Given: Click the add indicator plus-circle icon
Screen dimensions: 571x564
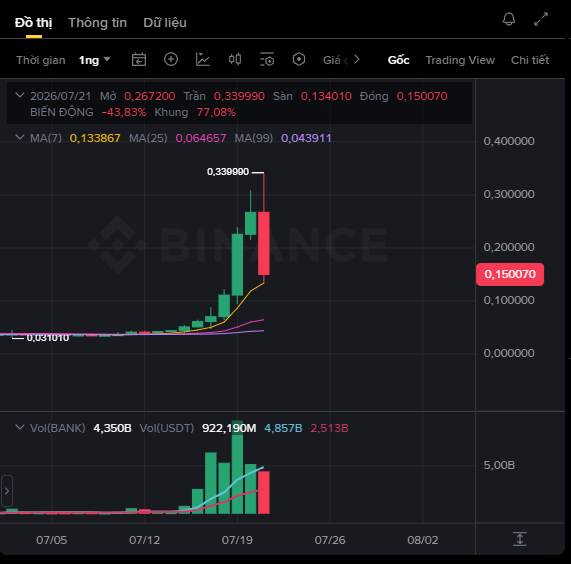Looking at the screenshot, I should 171,59.
